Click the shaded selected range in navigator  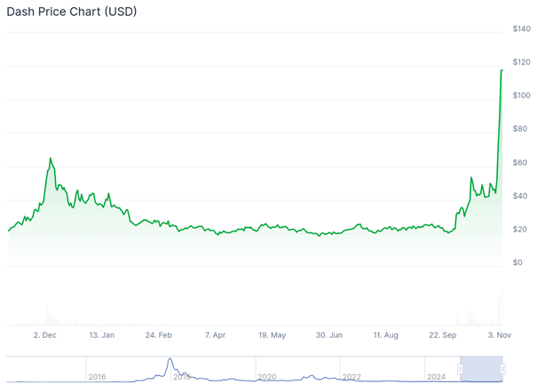482,369
